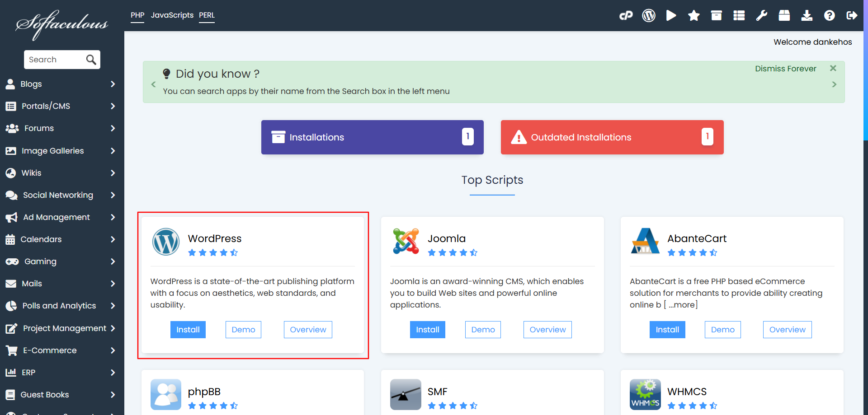Click the lightbulb icon in tip banner

[166, 74]
